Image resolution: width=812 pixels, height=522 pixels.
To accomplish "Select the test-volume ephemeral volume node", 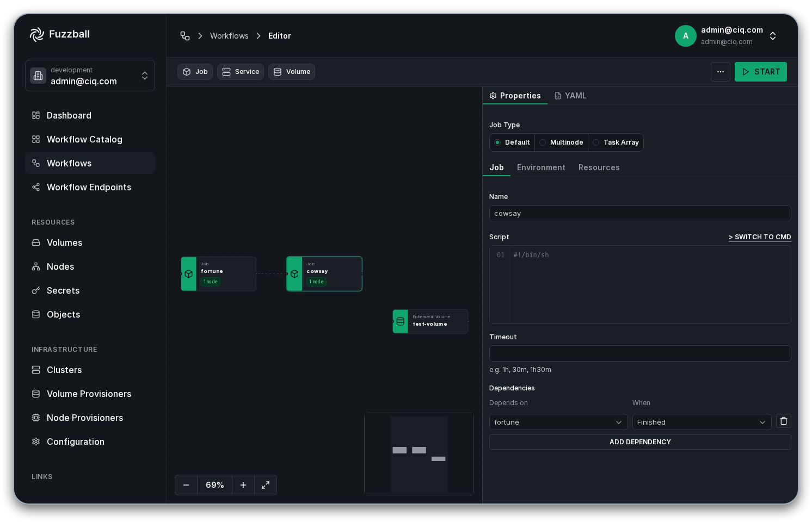I will [430, 321].
